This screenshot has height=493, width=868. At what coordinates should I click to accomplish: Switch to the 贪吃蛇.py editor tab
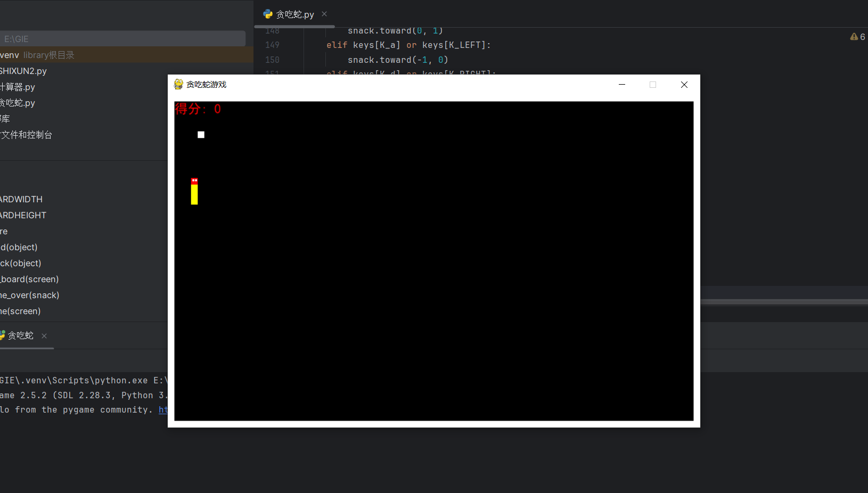[295, 14]
